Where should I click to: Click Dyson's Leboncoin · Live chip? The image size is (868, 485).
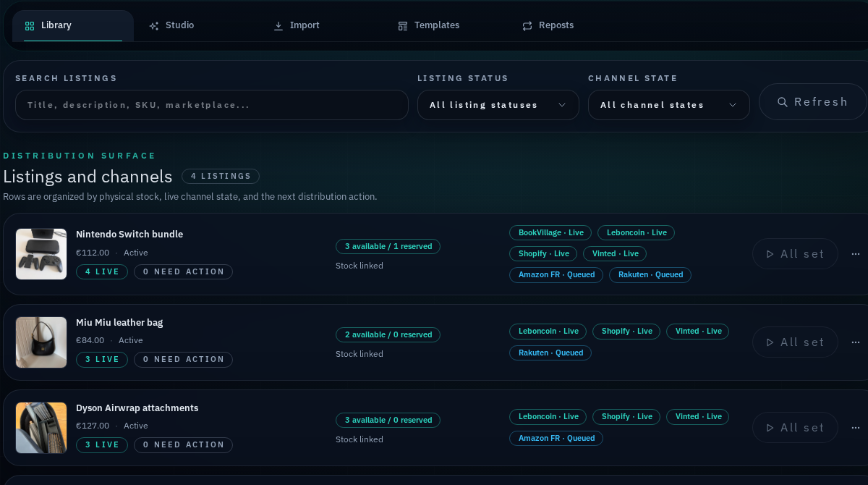coord(548,417)
